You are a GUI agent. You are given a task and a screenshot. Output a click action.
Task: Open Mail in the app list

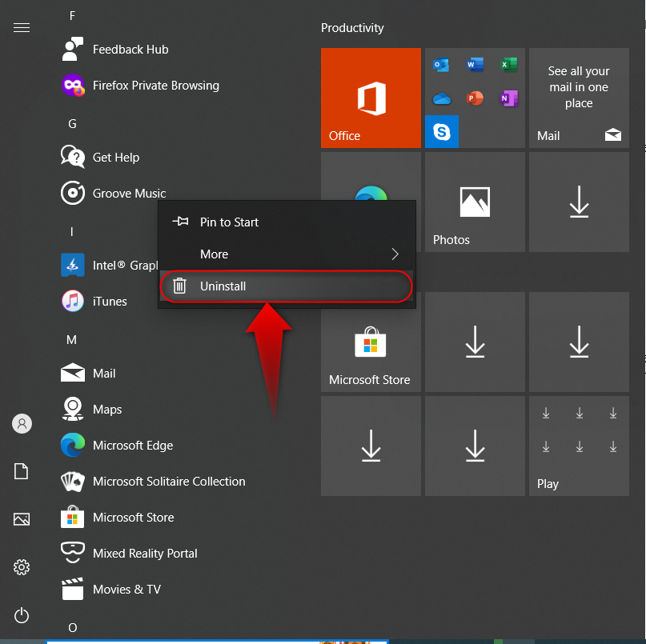[x=88, y=373]
